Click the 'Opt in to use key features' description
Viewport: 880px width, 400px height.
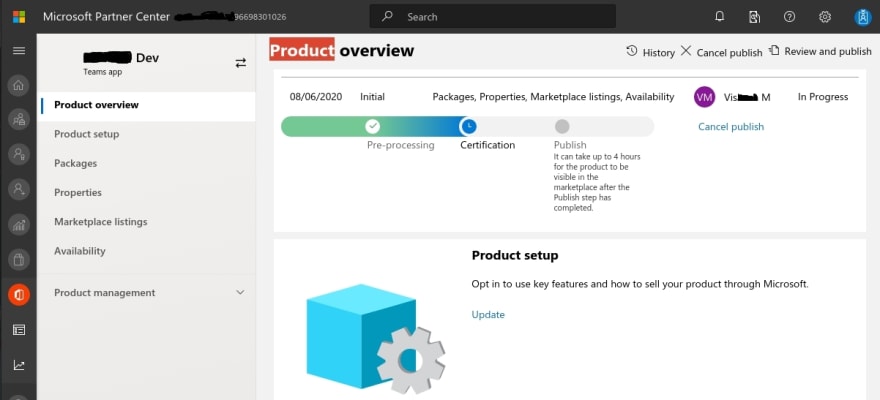pyautogui.click(x=640, y=284)
